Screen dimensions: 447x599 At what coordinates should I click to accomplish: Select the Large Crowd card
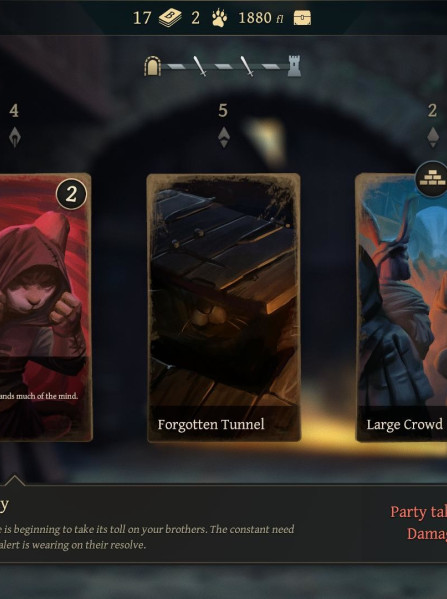click(401, 308)
